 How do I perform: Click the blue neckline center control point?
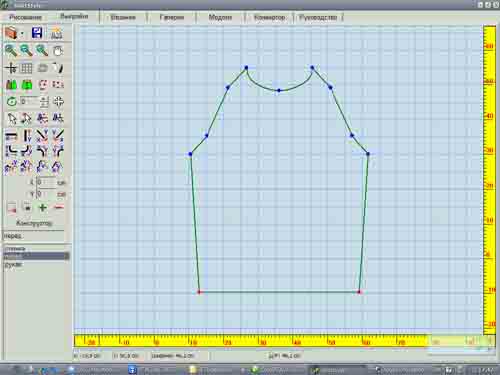(279, 90)
